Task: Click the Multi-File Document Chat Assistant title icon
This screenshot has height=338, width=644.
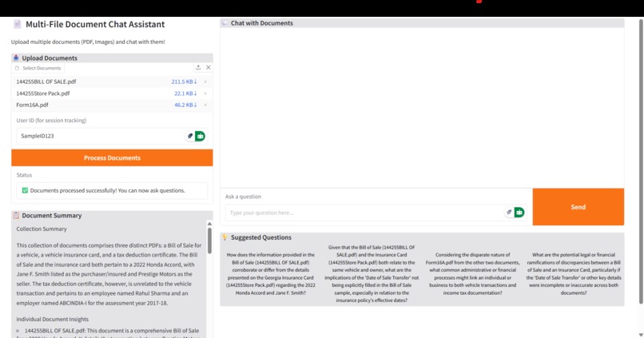Action: pos(18,24)
